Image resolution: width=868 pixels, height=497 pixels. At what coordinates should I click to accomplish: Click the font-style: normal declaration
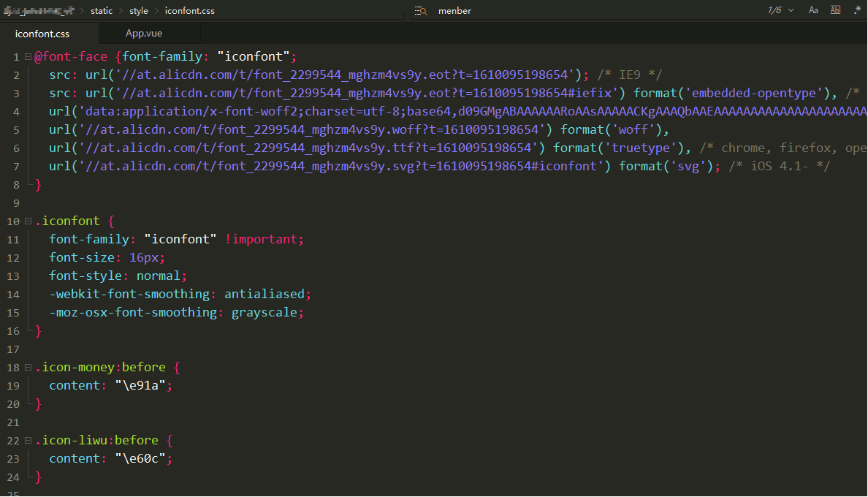(118, 276)
